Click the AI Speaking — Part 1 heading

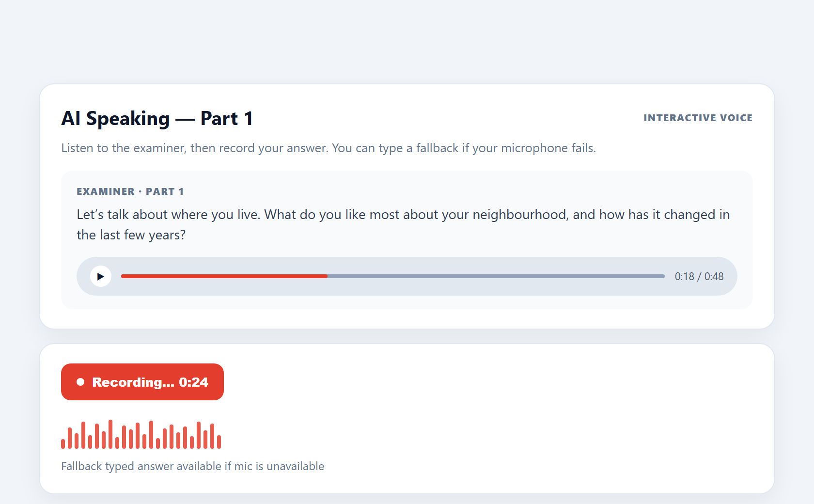157,118
